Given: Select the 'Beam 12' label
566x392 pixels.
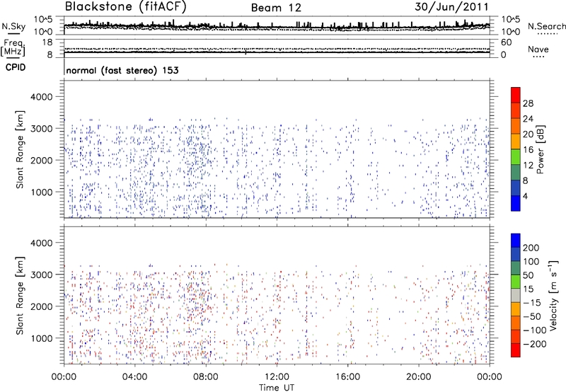Looking at the screenshot, I should click(x=276, y=8).
